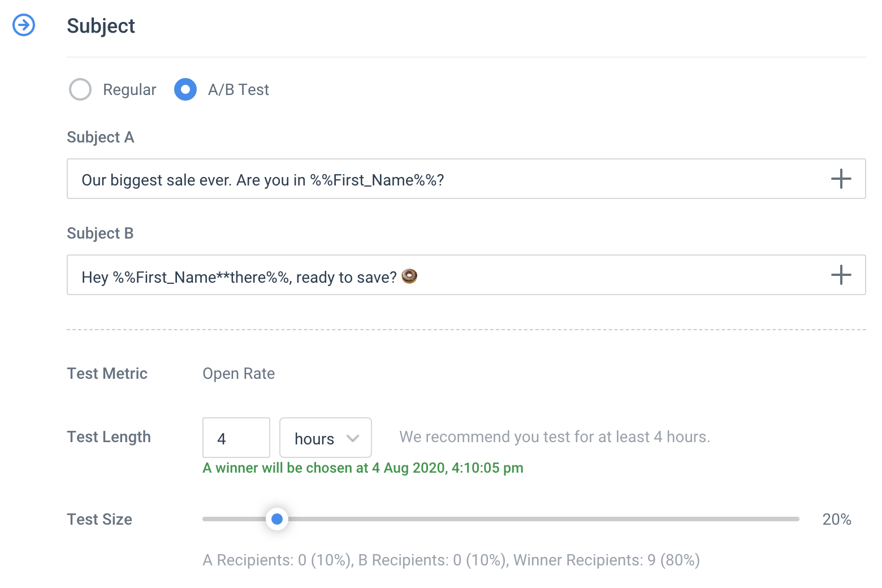Click the Subject section heading

tap(101, 26)
